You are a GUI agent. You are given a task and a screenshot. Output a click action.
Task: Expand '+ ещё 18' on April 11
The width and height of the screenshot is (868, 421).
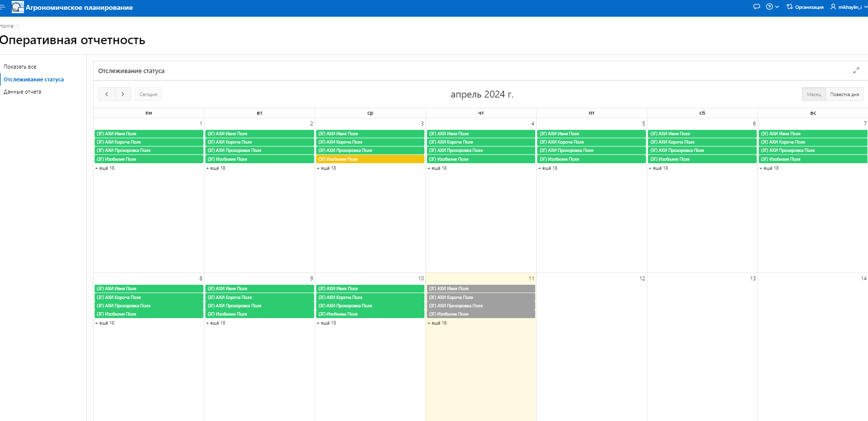(x=437, y=323)
